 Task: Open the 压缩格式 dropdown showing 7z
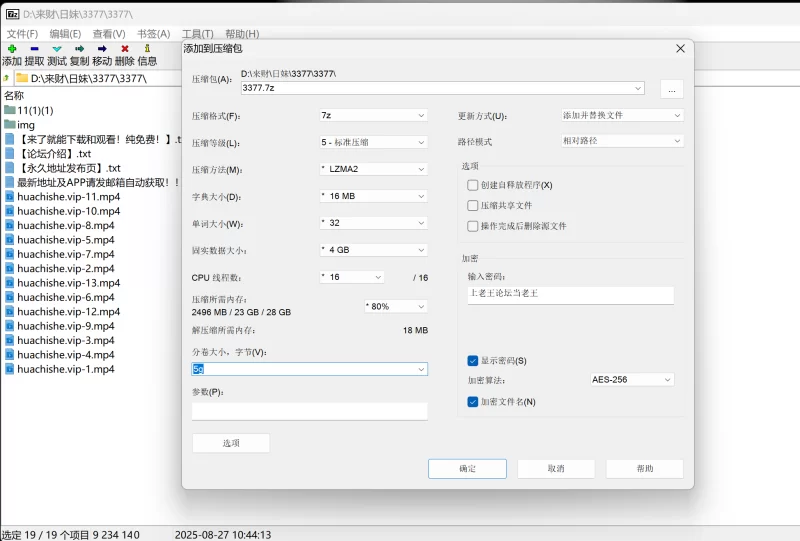[373, 116]
